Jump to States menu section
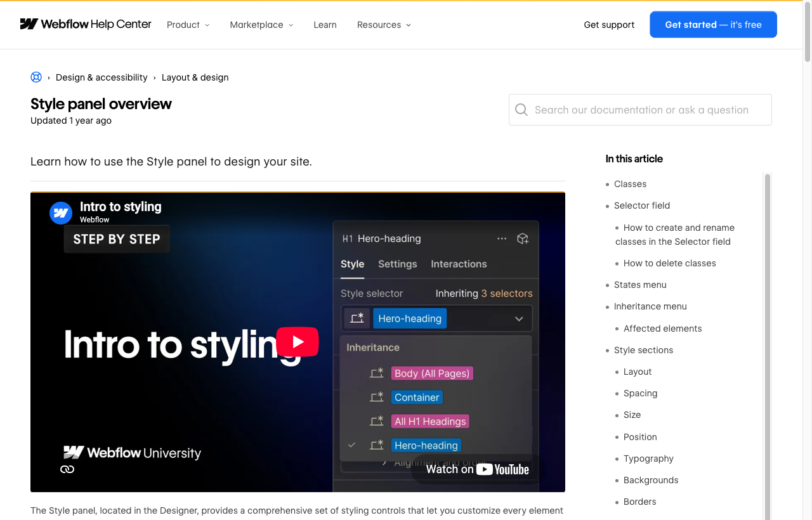Viewport: 812px width, 520px height. pyautogui.click(x=640, y=285)
